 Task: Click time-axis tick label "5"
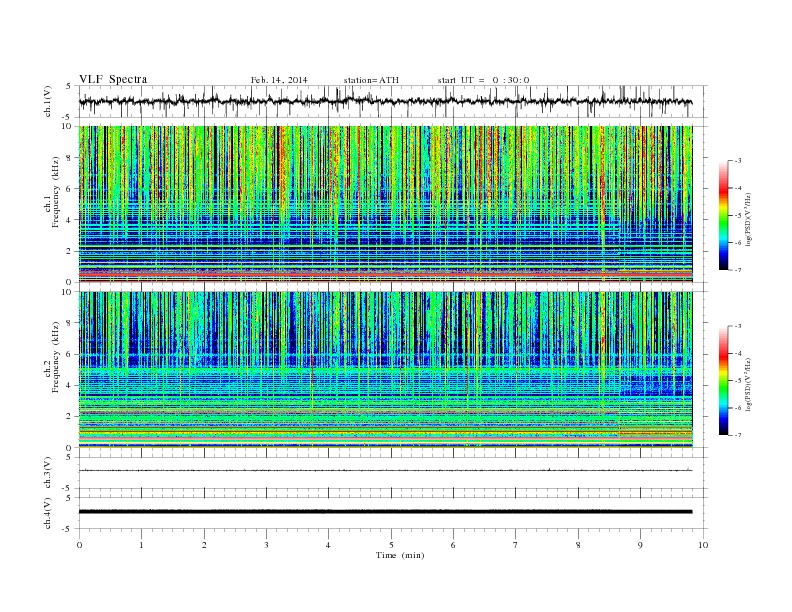coord(391,545)
